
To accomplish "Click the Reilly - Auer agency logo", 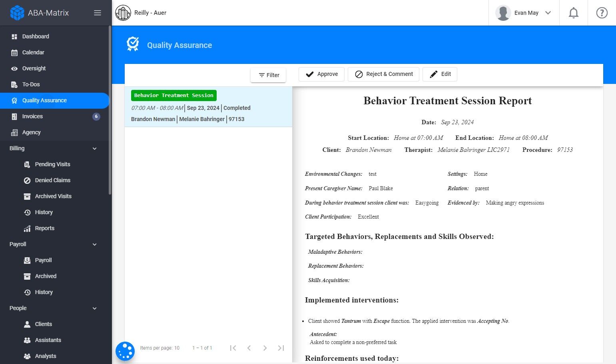I will pyautogui.click(x=123, y=13).
